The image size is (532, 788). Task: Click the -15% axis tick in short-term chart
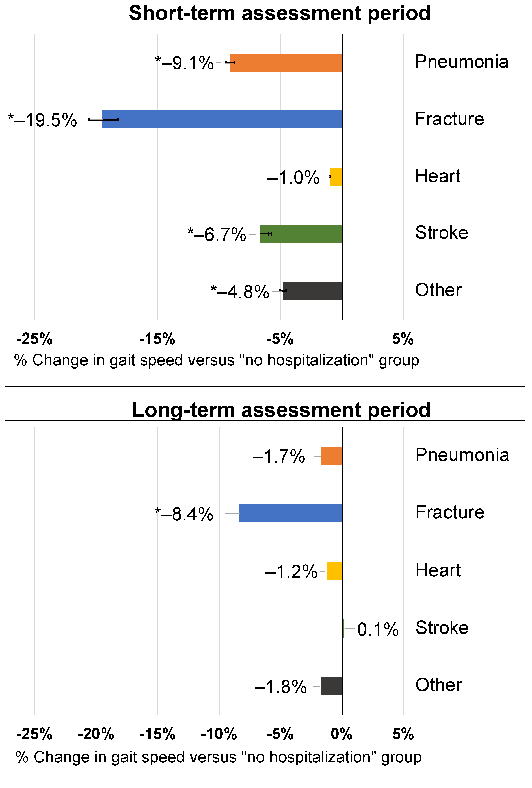click(x=157, y=339)
